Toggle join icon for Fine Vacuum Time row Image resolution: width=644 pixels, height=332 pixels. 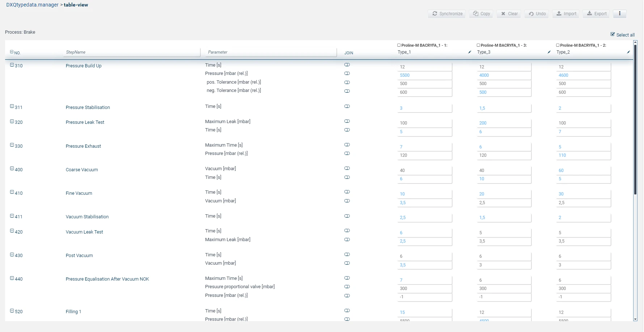point(347,192)
